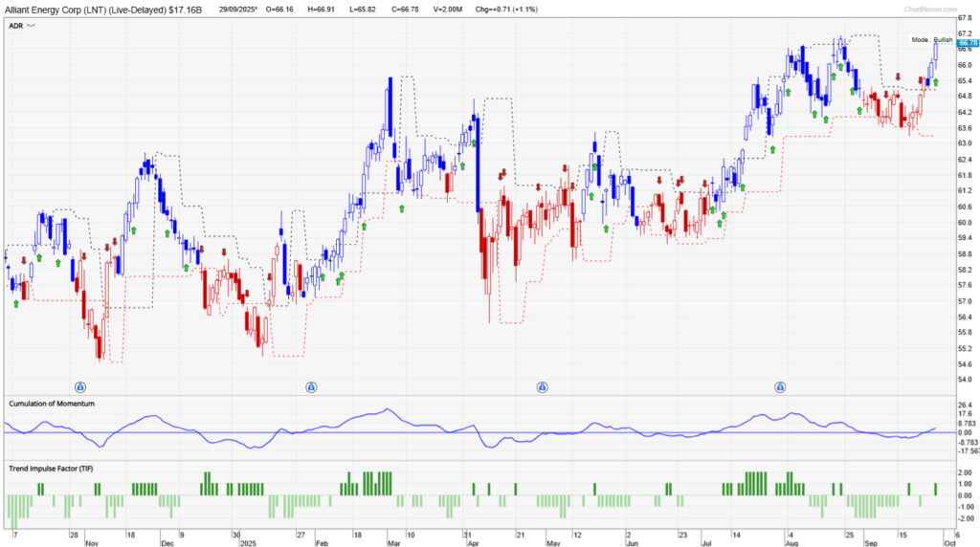Click the rightmost green bar in TIF panel
Viewport: 980px width, 547px height.
[x=936, y=489]
